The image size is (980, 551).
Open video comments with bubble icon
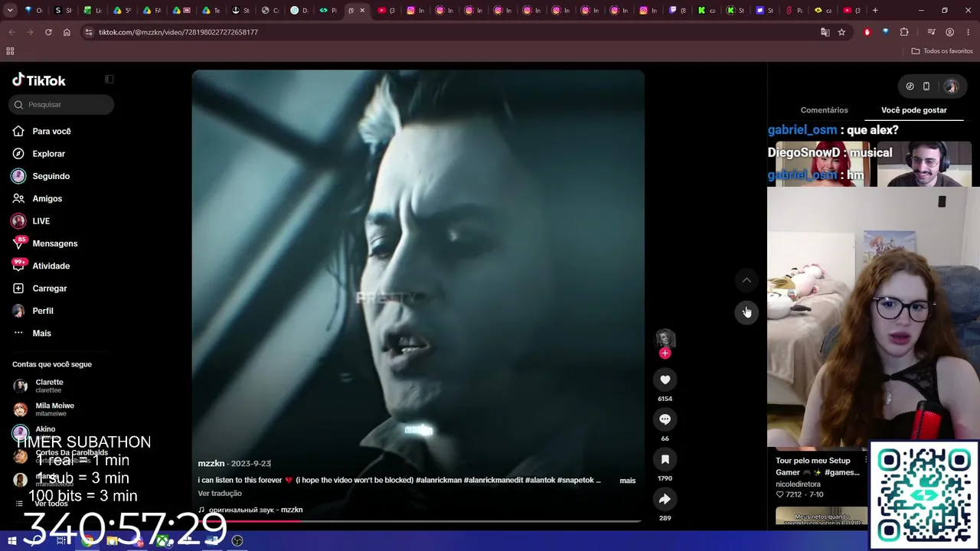pyautogui.click(x=665, y=419)
